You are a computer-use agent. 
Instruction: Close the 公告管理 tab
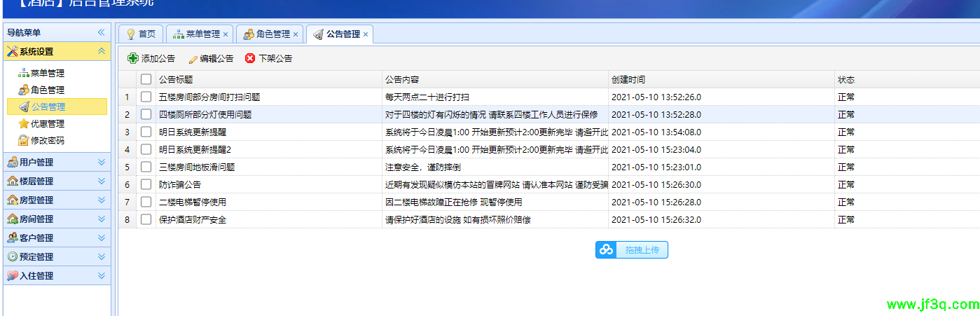point(366,34)
